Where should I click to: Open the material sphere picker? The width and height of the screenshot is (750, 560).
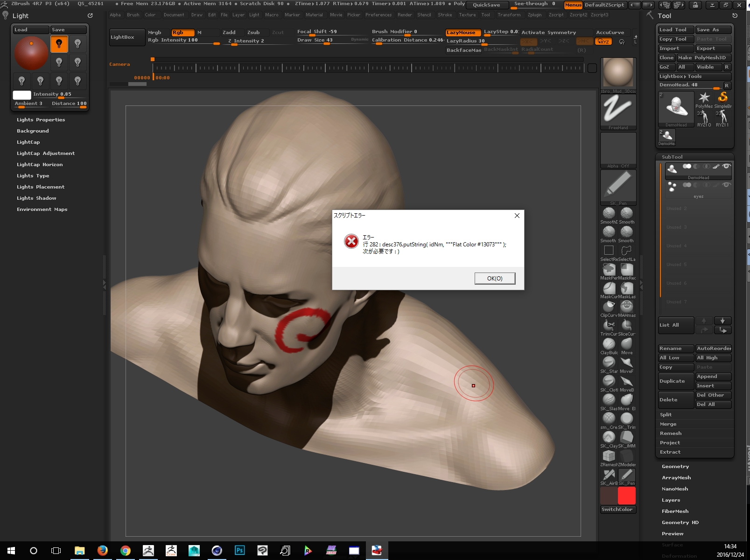tap(618, 73)
